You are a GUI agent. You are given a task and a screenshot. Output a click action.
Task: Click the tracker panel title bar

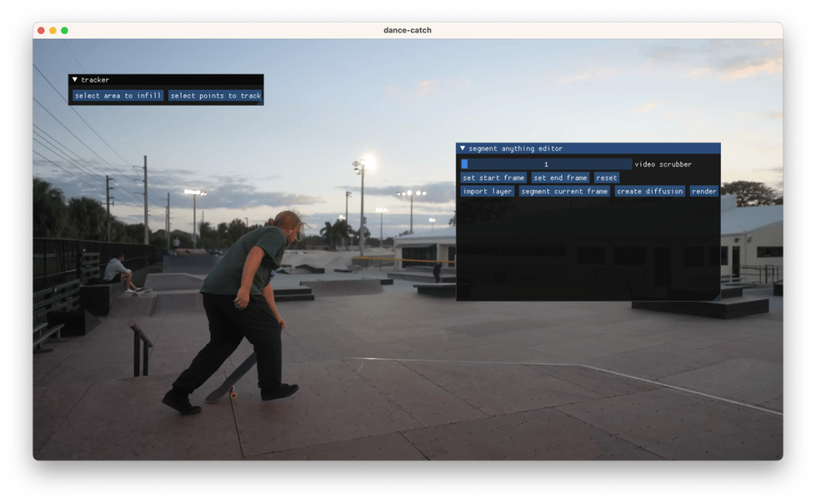click(166, 79)
